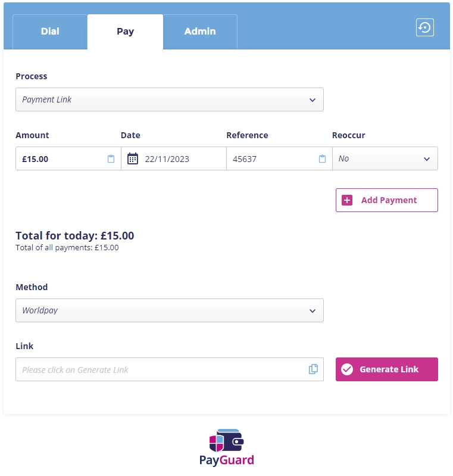
Task: Select the Pay tab
Action: 125,32
